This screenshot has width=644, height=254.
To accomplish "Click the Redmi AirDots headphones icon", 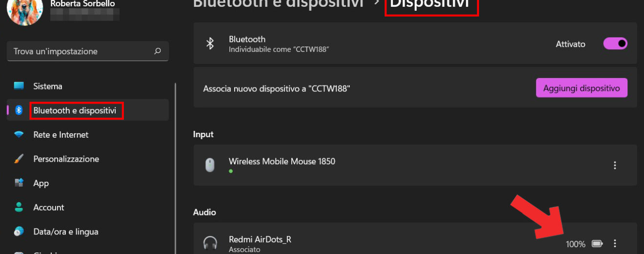I will [x=210, y=243].
